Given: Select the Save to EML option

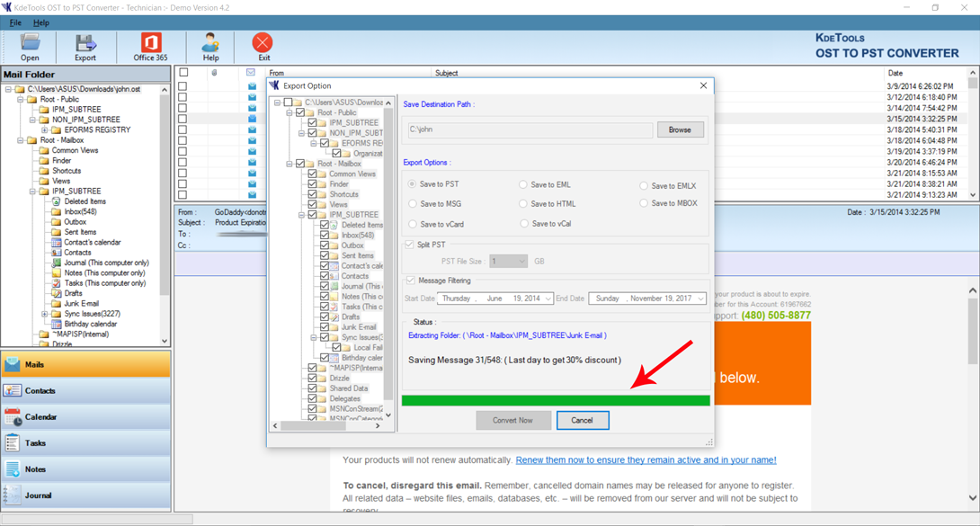Looking at the screenshot, I should click(x=523, y=185).
